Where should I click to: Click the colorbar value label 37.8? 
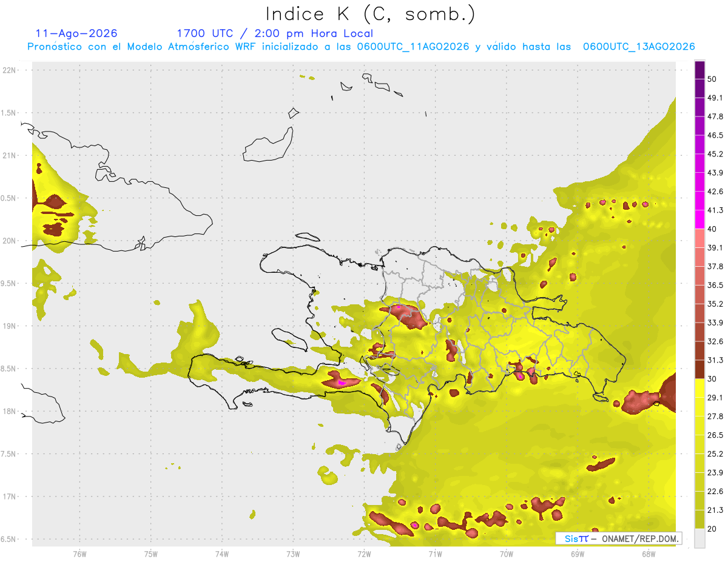tap(715, 266)
